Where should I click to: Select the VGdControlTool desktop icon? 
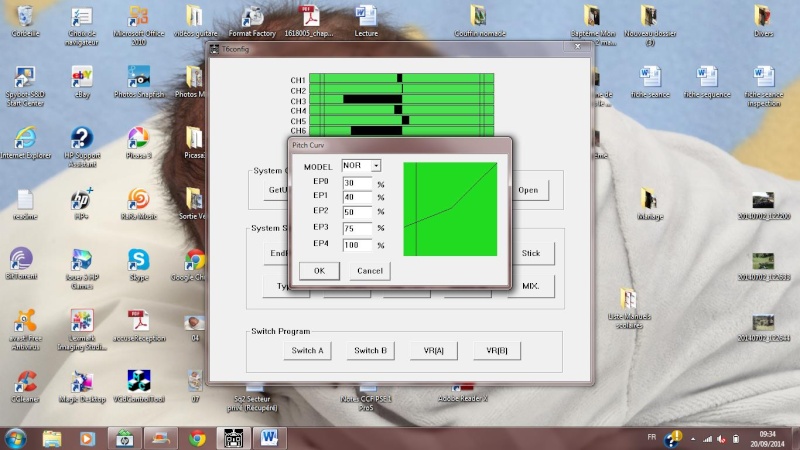[139, 386]
